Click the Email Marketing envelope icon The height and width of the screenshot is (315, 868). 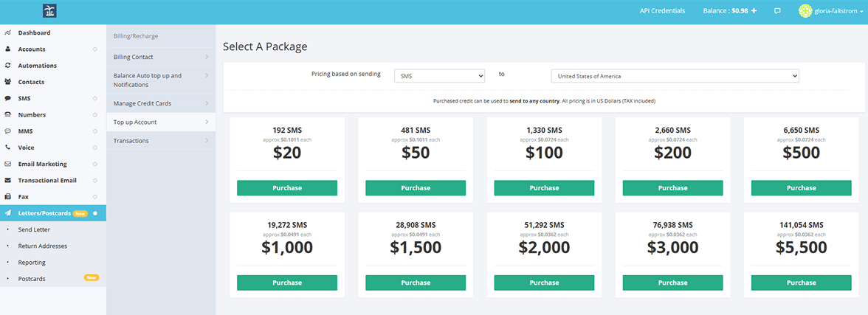click(7, 164)
